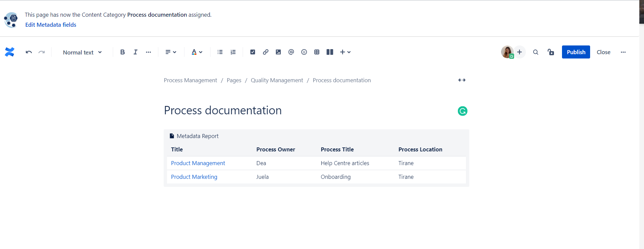Open the Normal text style dropdown

[x=82, y=52]
